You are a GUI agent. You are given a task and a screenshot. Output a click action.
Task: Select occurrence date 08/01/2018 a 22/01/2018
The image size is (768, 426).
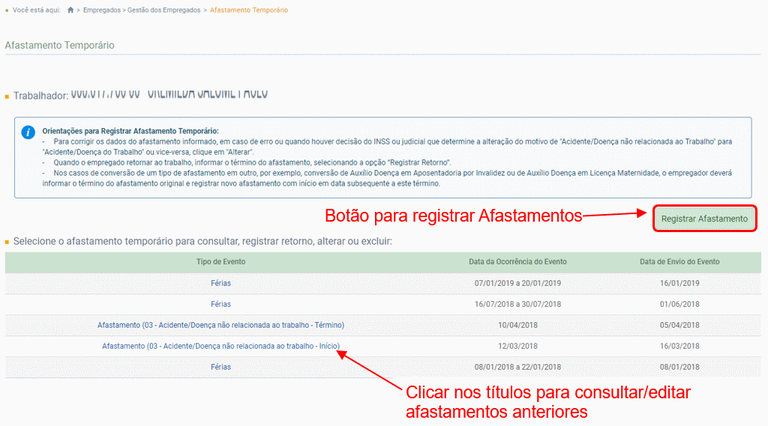click(x=518, y=367)
